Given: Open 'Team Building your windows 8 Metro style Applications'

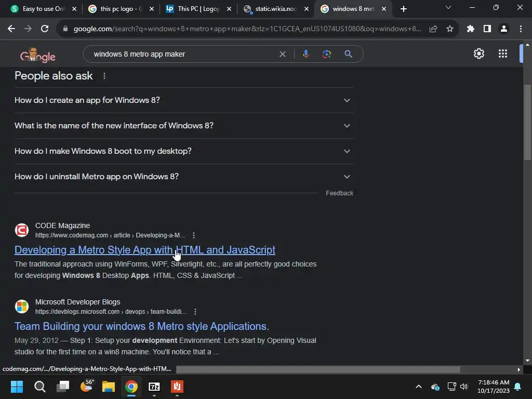Looking at the screenshot, I should tap(141, 326).
